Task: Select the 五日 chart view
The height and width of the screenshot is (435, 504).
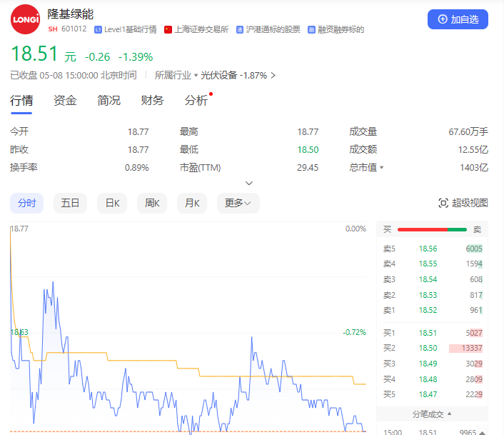Action: click(x=70, y=203)
